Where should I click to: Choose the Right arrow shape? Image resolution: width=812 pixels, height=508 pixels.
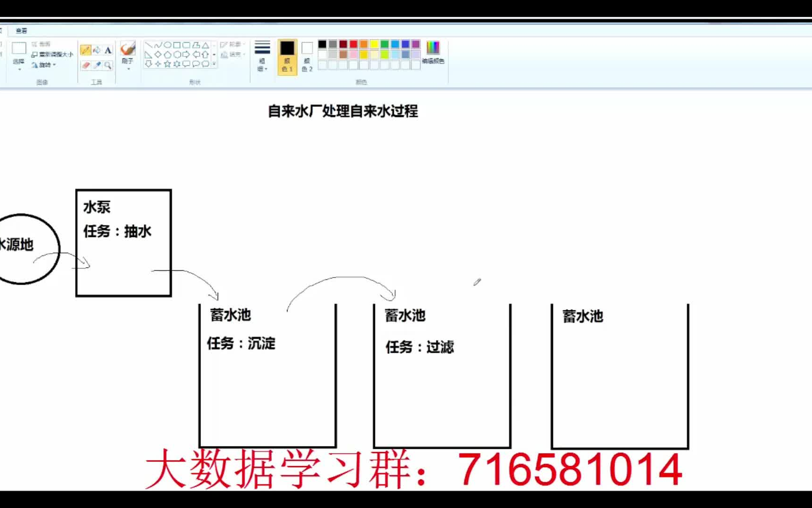click(186, 55)
